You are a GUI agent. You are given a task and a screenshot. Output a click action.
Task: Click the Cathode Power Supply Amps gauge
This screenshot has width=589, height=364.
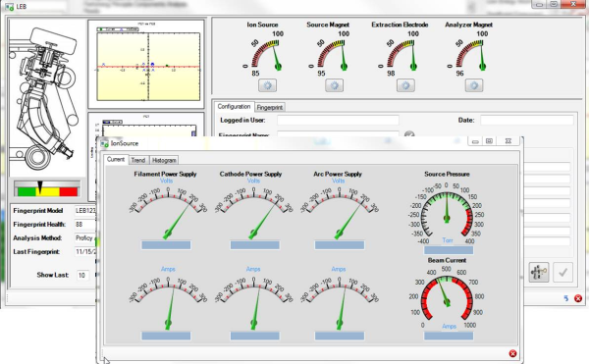[x=253, y=302]
